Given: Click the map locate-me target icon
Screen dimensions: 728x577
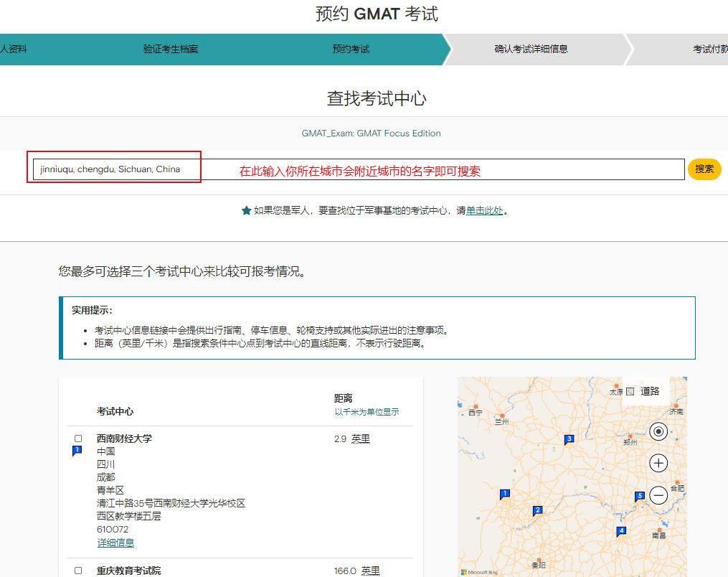Looking at the screenshot, I should coord(658,431).
